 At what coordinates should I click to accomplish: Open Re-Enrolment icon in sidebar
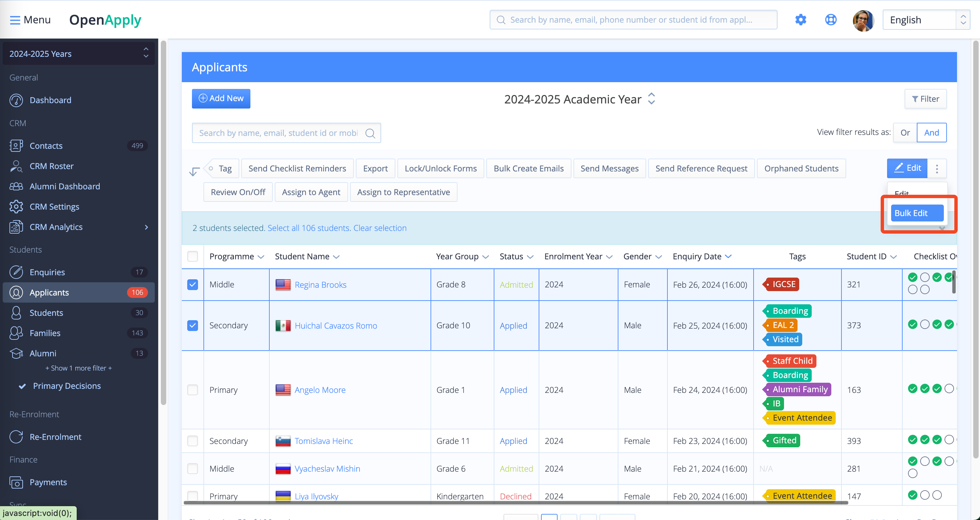pyautogui.click(x=16, y=437)
